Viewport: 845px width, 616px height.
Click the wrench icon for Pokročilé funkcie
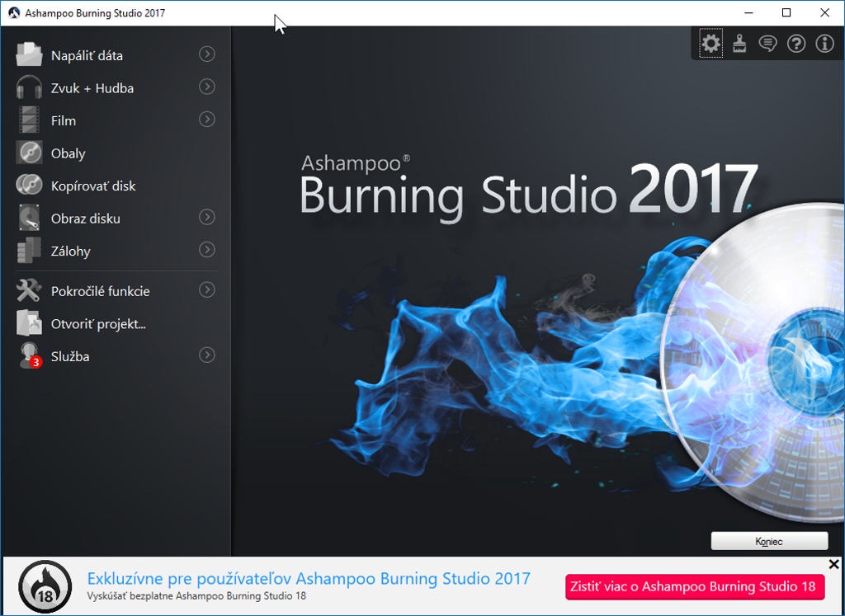click(29, 290)
